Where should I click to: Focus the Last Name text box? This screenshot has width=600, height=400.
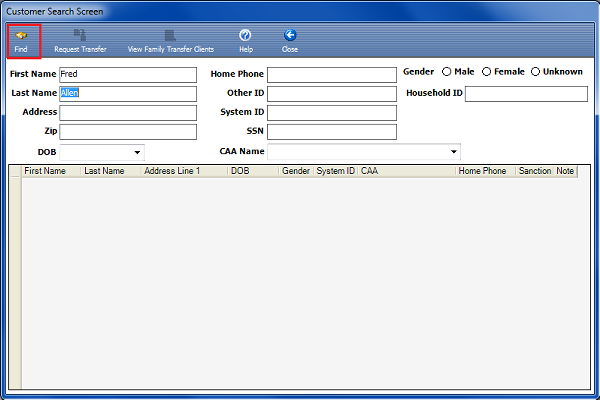pos(128,93)
